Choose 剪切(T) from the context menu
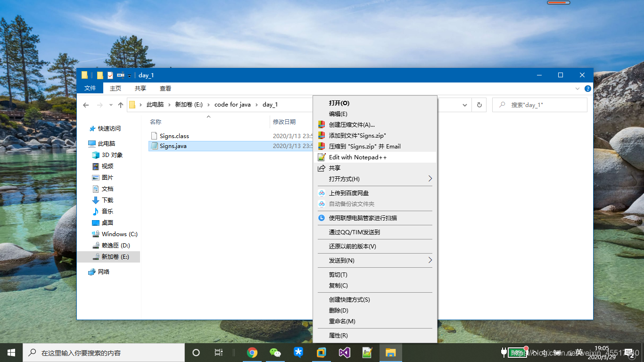644x362 pixels. (x=375, y=274)
